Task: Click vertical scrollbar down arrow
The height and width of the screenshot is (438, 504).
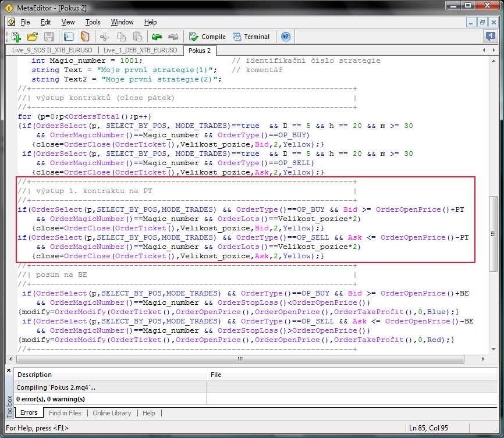Action: click(x=493, y=350)
